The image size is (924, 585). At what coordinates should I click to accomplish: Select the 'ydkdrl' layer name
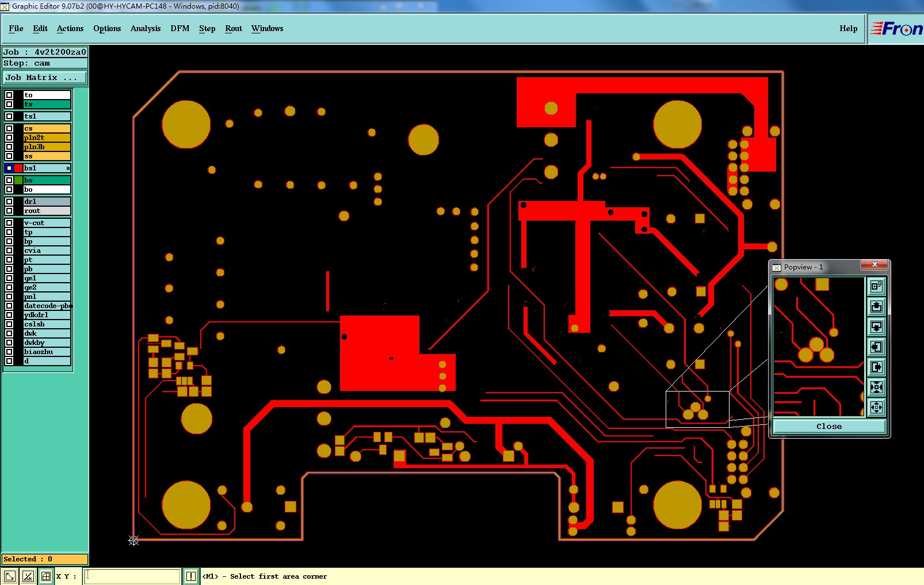point(47,315)
